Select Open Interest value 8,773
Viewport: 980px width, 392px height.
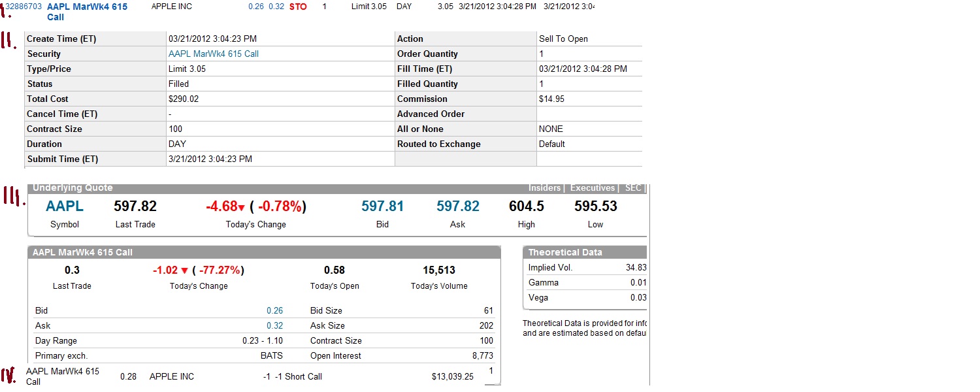(482, 356)
